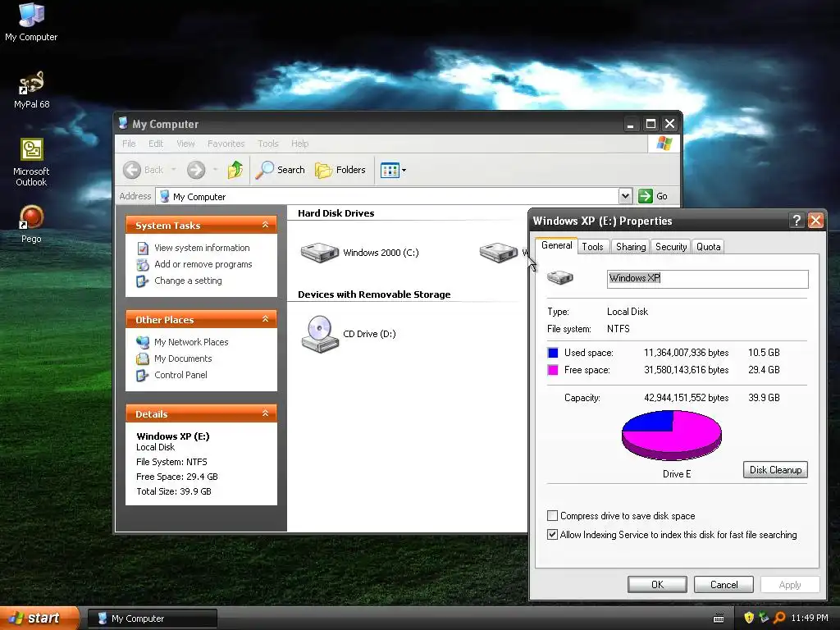Open Search in explorer toolbar

point(281,170)
